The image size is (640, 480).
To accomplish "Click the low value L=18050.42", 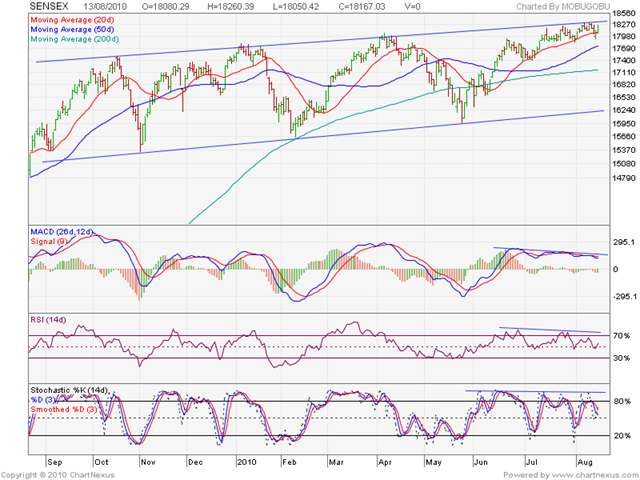I will point(296,7).
